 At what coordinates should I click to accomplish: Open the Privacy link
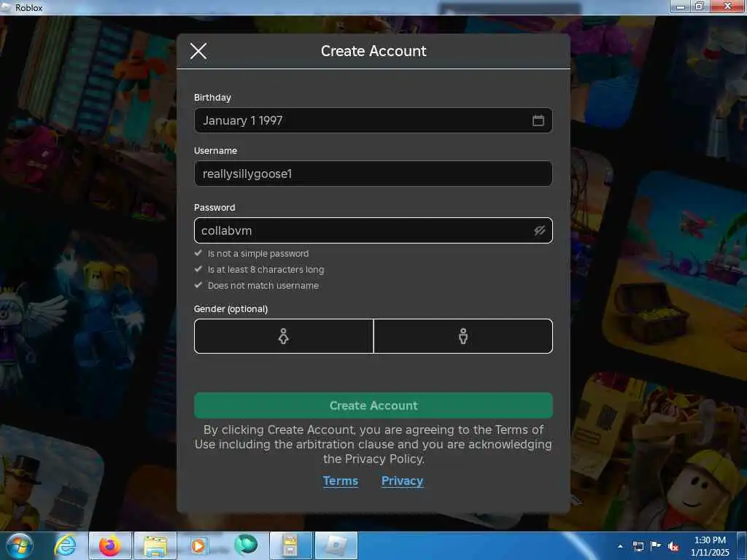[402, 481]
